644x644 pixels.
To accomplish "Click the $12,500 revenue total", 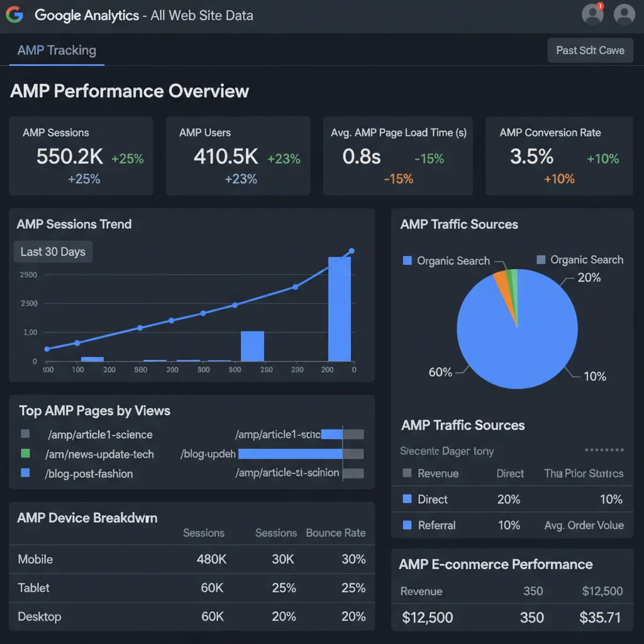I will point(427,618).
